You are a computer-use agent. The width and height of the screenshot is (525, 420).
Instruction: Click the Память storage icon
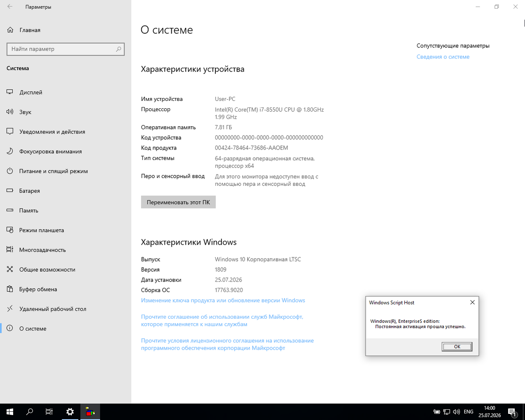tap(10, 210)
